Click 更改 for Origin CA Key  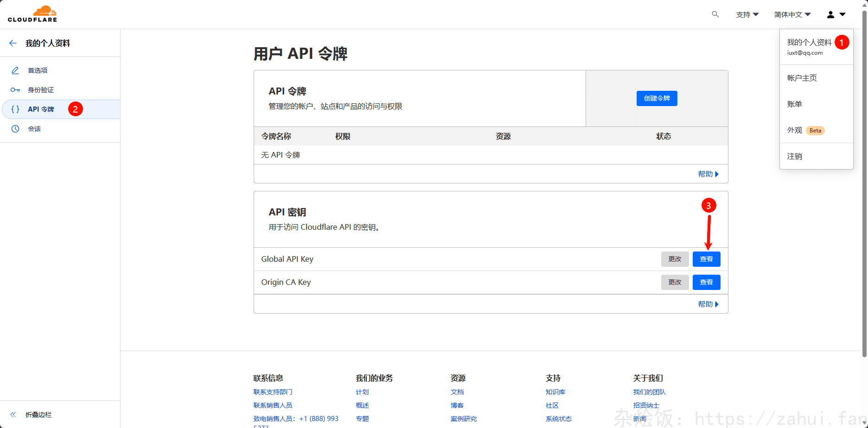click(675, 283)
